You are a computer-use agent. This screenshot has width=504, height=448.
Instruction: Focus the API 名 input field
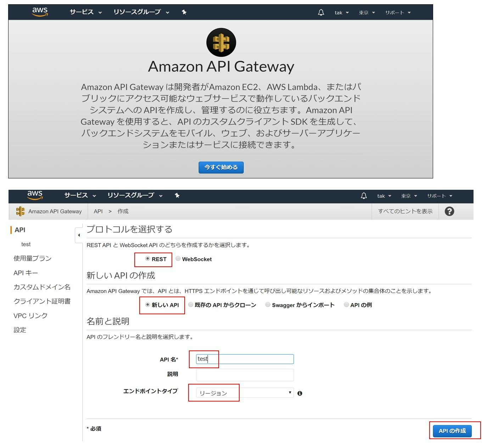point(245,359)
